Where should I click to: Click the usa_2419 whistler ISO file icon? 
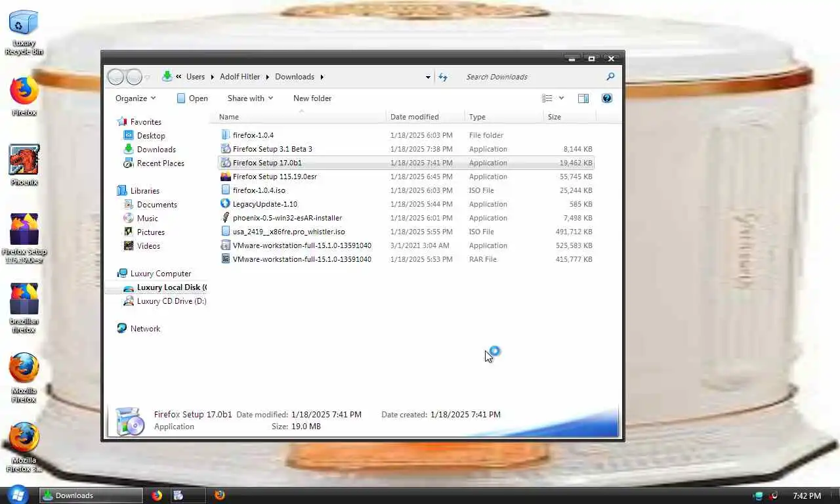click(226, 232)
